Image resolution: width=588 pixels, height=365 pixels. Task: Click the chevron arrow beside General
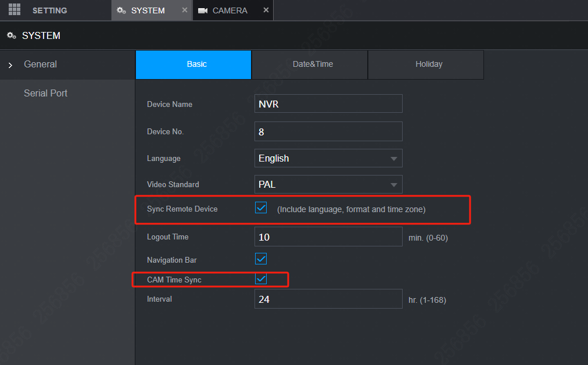pyautogui.click(x=10, y=65)
